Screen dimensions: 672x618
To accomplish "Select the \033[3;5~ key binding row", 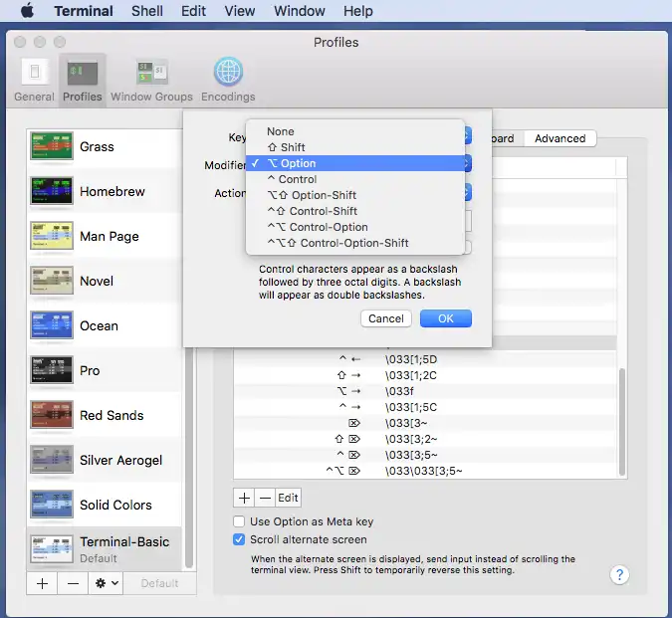I will pyautogui.click(x=425, y=455).
